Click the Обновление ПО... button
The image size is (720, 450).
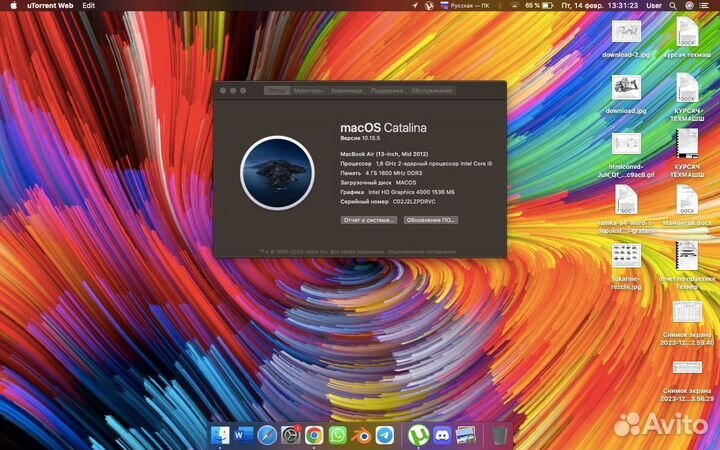430,220
